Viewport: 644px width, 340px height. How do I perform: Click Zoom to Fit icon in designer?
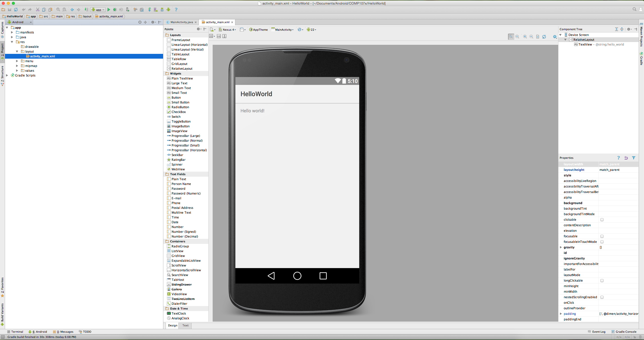click(x=511, y=37)
